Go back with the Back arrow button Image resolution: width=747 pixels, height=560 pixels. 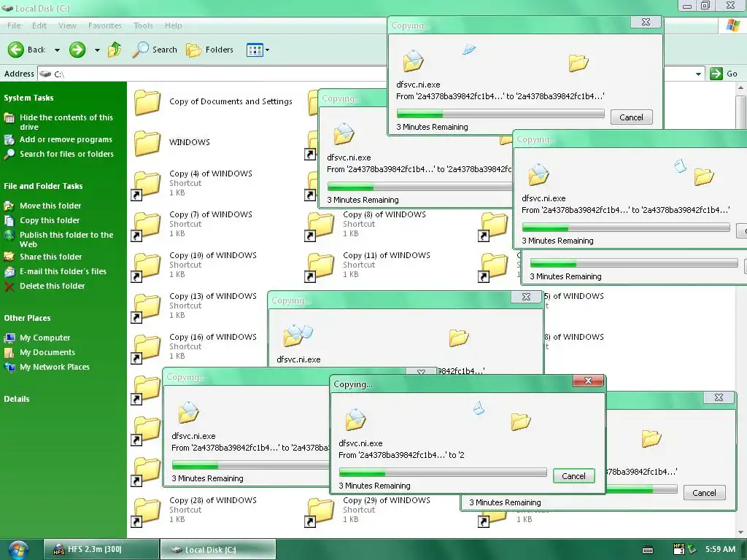27,50
